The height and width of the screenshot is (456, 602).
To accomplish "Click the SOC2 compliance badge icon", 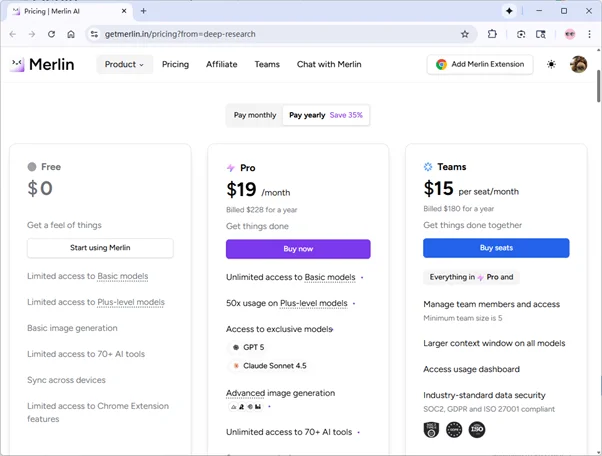I will (432, 429).
